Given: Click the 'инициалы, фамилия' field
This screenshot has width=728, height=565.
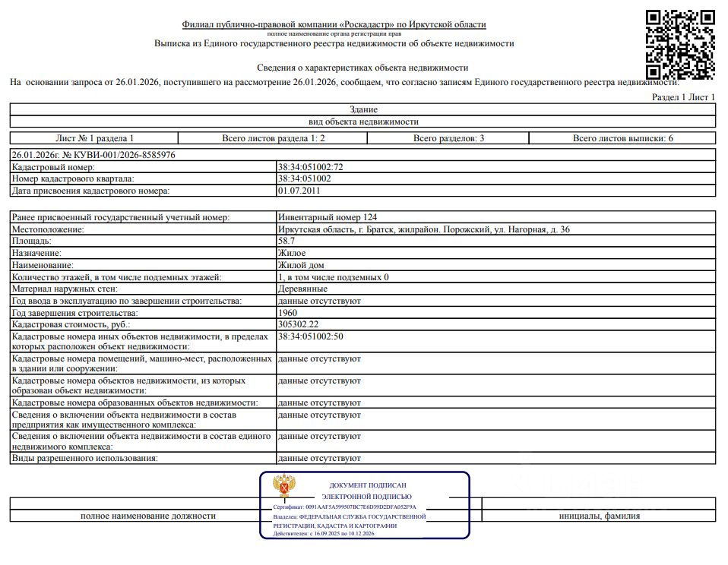Looking at the screenshot, I should click(x=599, y=516).
